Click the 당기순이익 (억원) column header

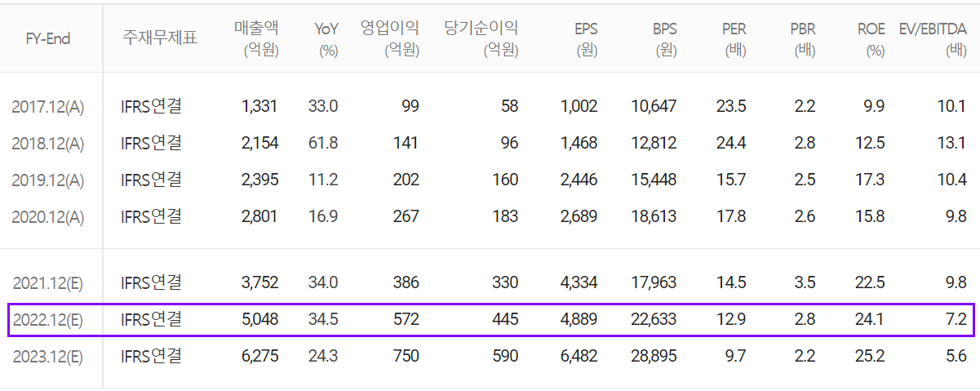click(x=481, y=38)
